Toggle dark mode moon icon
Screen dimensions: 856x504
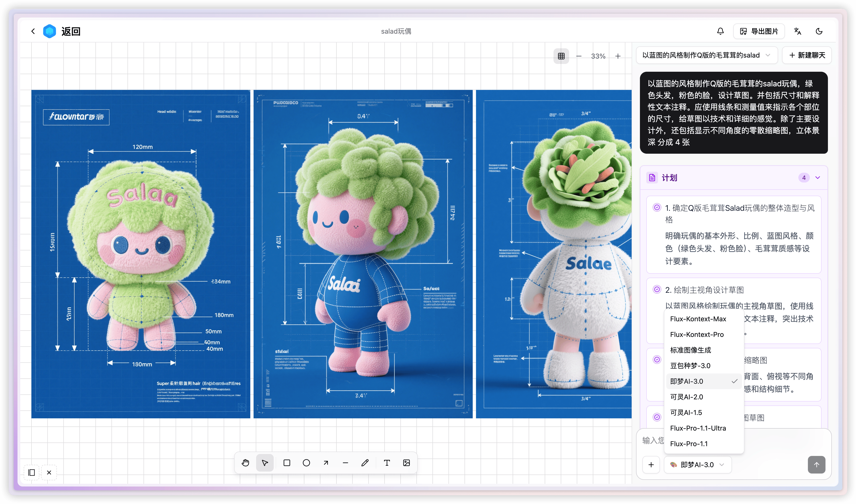pyautogui.click(x=819, y=31)
